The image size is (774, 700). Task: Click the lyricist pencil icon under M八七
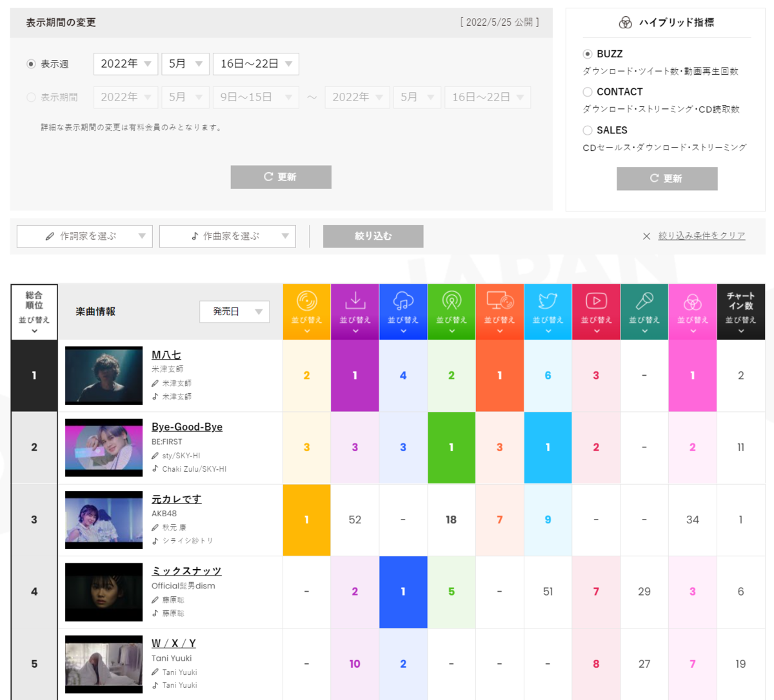pos(155,383)
